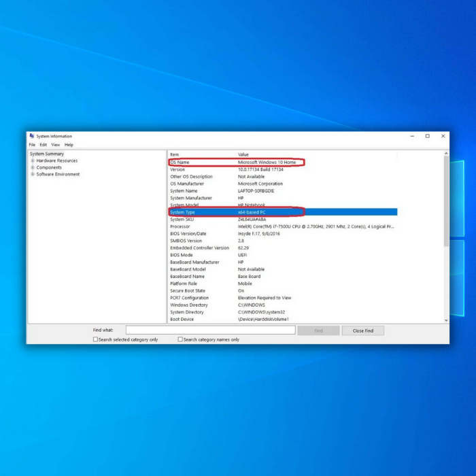Click the scrollbar down arrow
The image size is (476, 476).
[x=446, y=320]
